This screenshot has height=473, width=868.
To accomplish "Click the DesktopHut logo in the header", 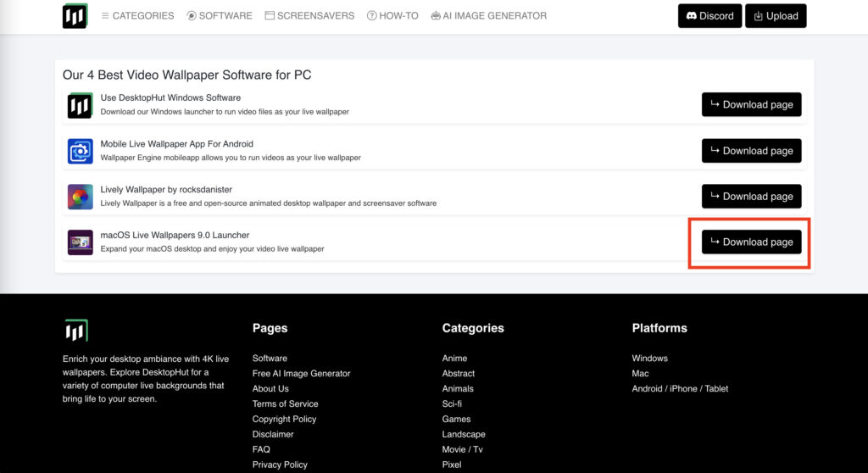I will [75, 15].
